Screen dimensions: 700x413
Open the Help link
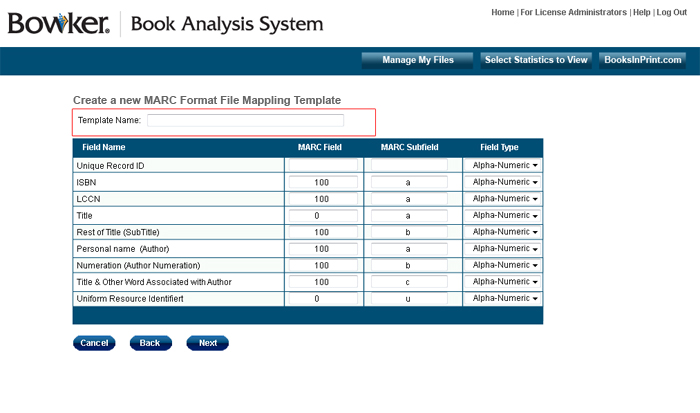pos(642,13)
